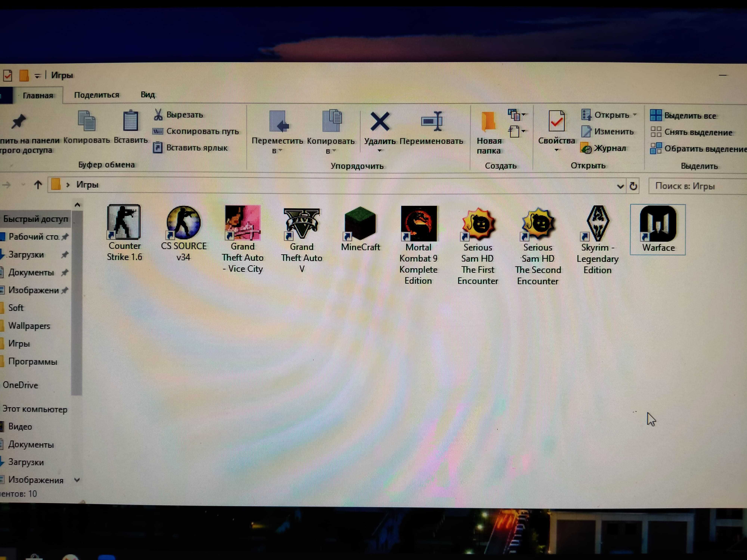Switch to the Главная ribbon tab
The image size is (747, 560).
pos(38,96)
